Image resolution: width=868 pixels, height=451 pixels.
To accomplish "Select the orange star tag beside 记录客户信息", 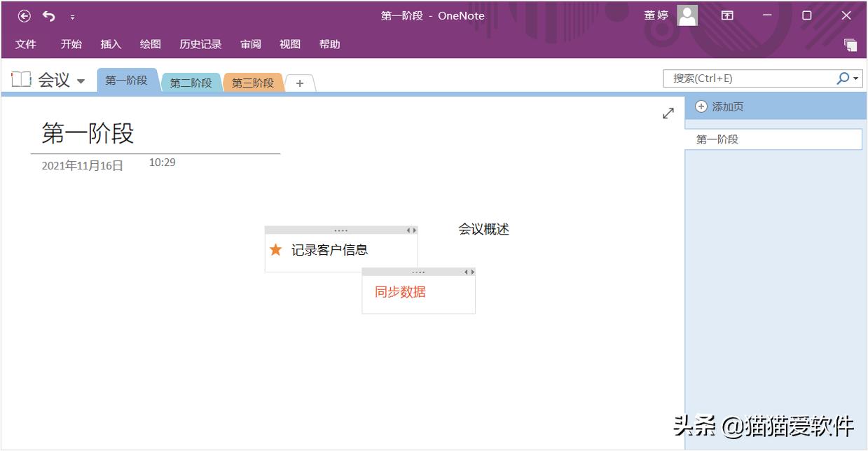I will 276,249.
